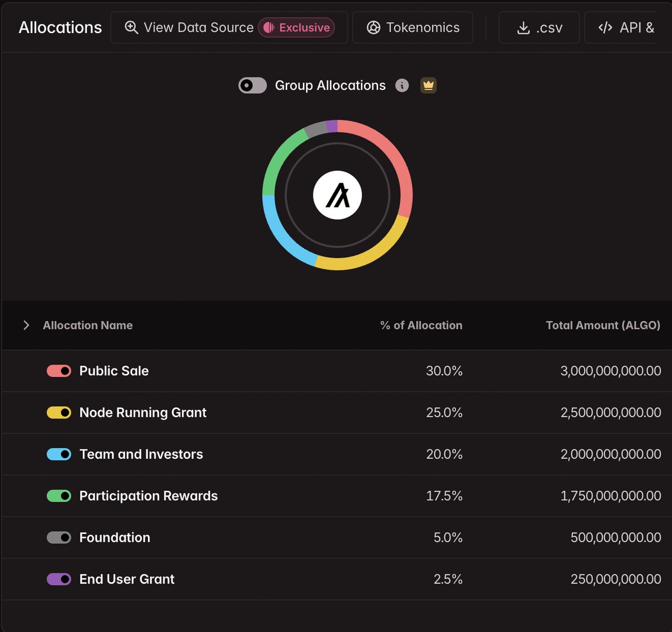Click the % of Allocation column header
672x632 pixels.
[421, 325]
